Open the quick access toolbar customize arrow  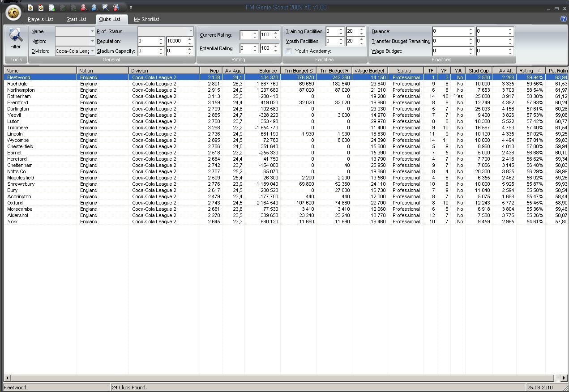pos(131,7)
